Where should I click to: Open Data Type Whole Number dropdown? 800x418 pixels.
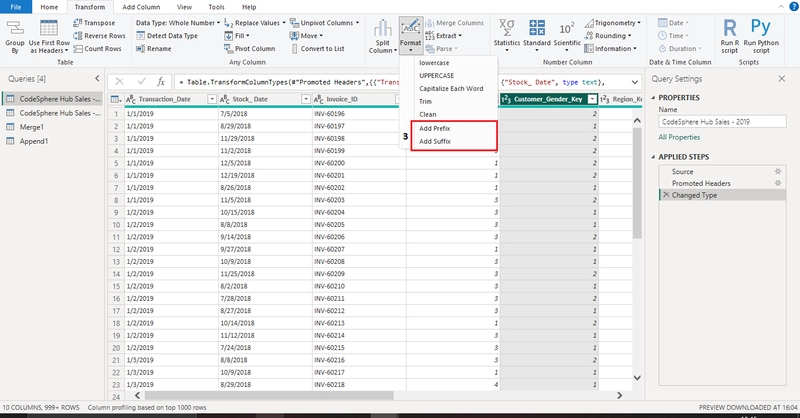[x=178, y=23]
